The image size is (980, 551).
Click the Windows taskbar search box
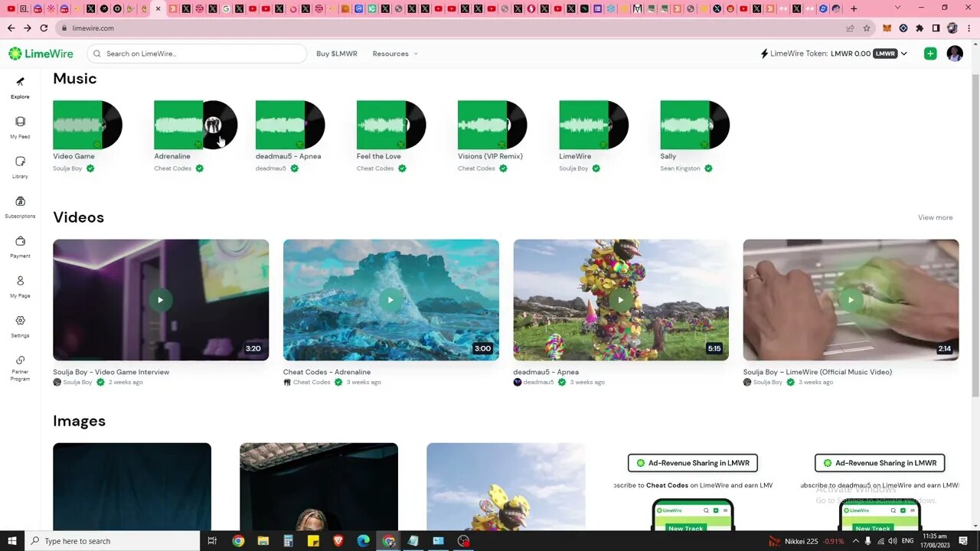pos(112,541)
